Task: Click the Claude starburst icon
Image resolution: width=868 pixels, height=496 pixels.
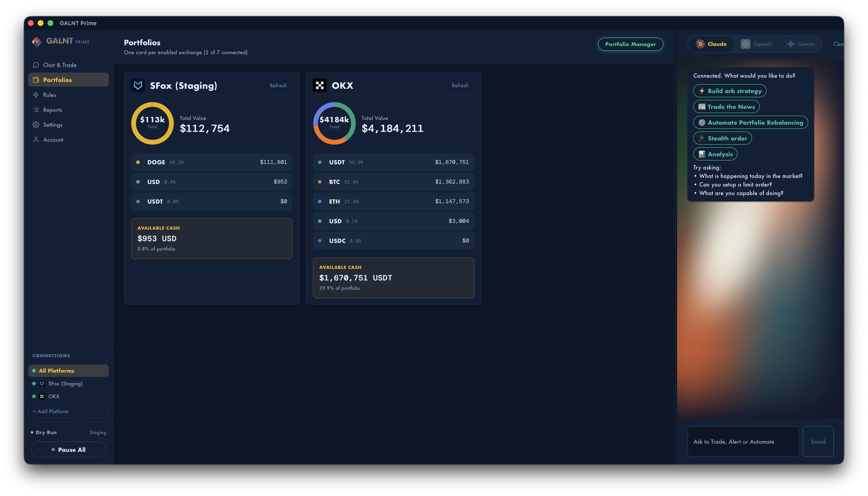Action: (x=700, y=44)
